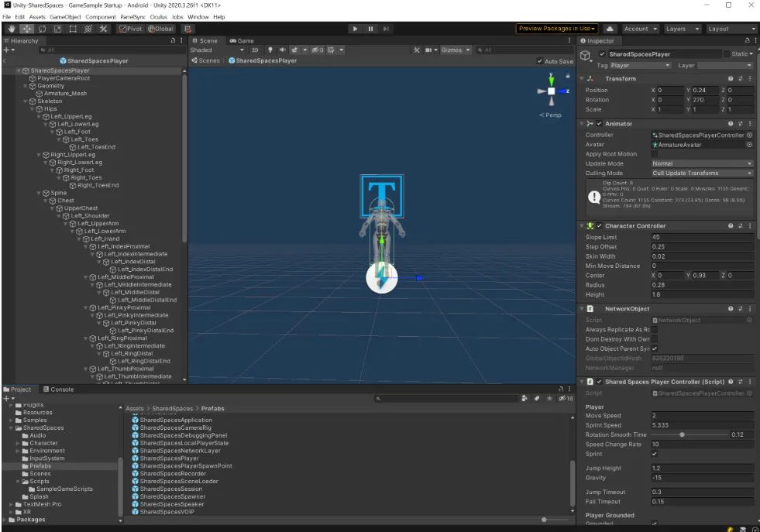760x532 pixels.
Task: Click Preview Packages in Use button
Action: coord(557,29)
